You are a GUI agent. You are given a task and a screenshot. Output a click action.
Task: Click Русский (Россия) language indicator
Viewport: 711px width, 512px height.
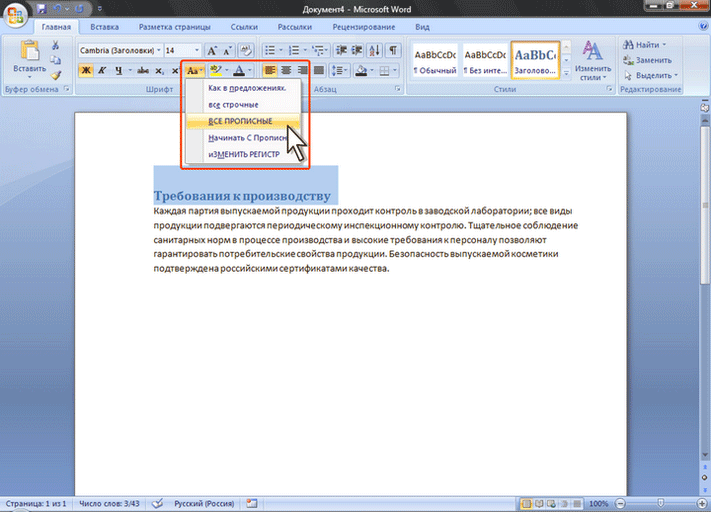pyautogui.click(x=205, y=503)
